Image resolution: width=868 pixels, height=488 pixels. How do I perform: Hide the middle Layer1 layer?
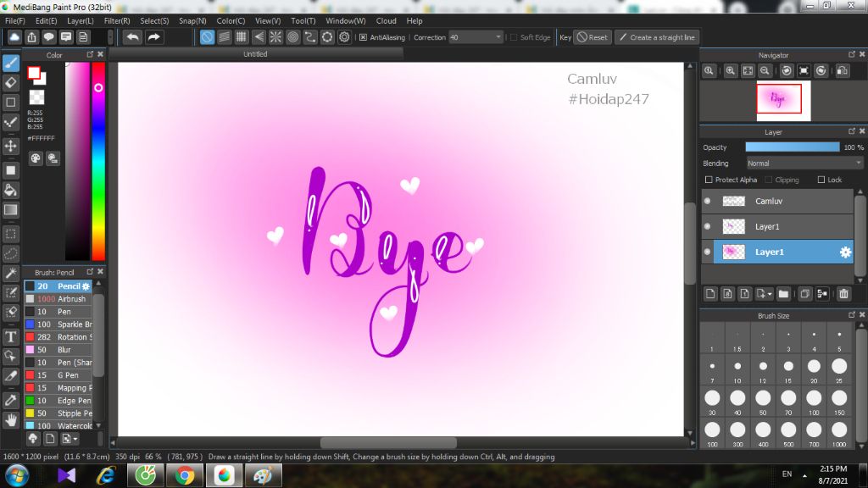(x=708, y=227)
